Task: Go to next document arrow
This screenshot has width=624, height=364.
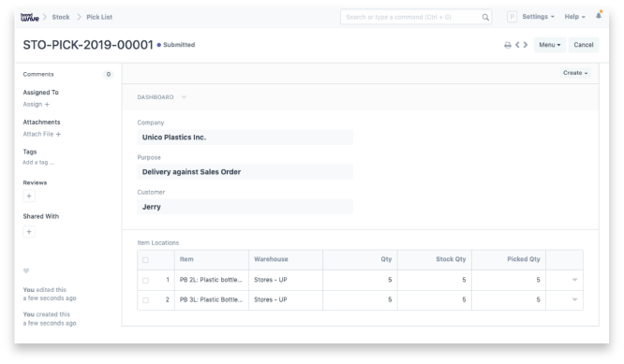Action: (526, 45)
